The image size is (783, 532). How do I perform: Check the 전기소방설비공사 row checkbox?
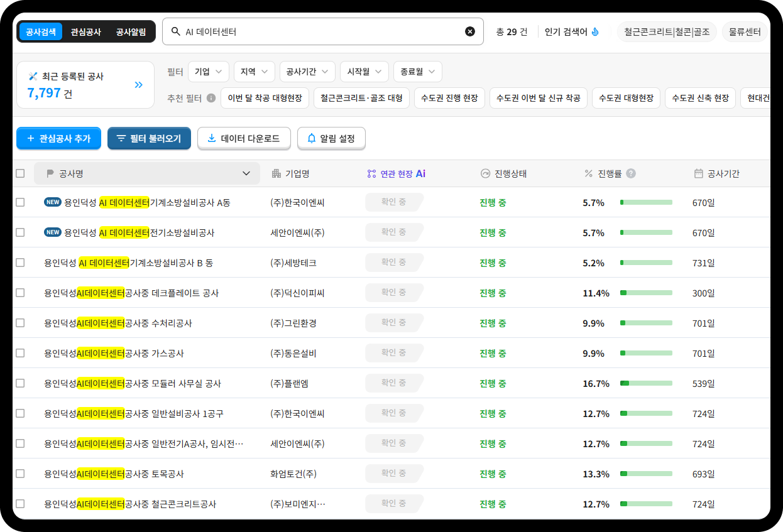coord(20,232)
